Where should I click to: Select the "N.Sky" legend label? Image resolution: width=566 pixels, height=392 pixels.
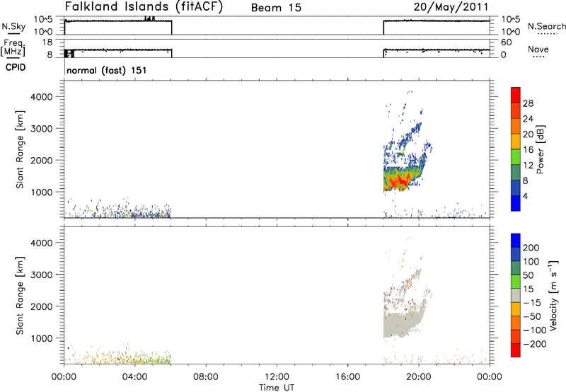click(13, 26)
